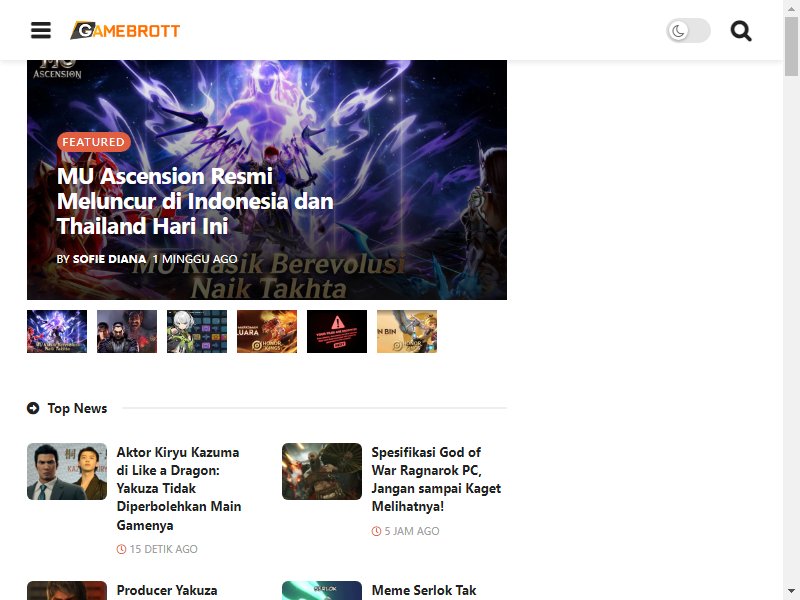Select the yellow Honor of Kings thumbnail
Screen dimensions: 800x600
407,331
